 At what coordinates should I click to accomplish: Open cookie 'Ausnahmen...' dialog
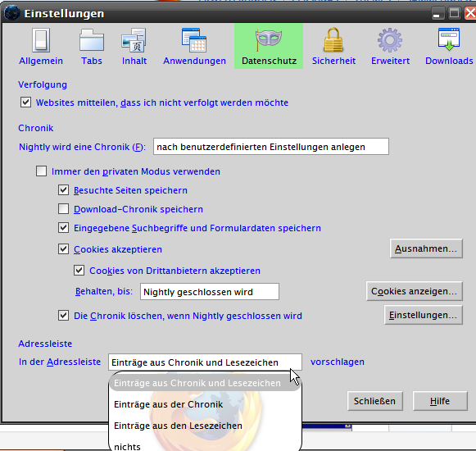click(x=426, y=248)
